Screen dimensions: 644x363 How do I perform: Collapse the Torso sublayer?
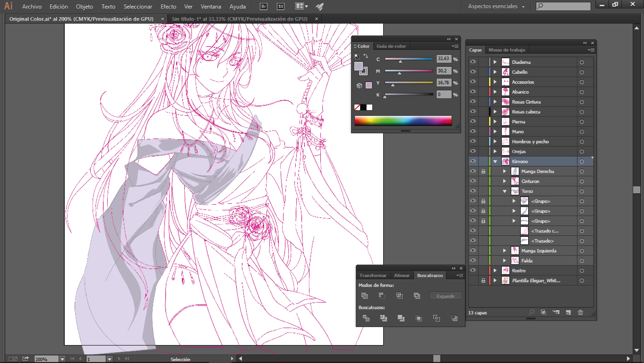[x=505, y=191]
